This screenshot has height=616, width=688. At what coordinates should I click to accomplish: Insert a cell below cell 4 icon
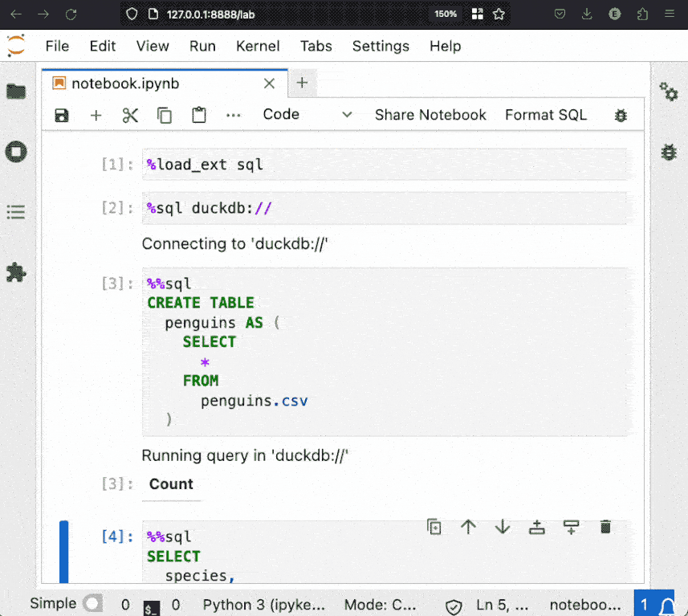coord(571,526)
